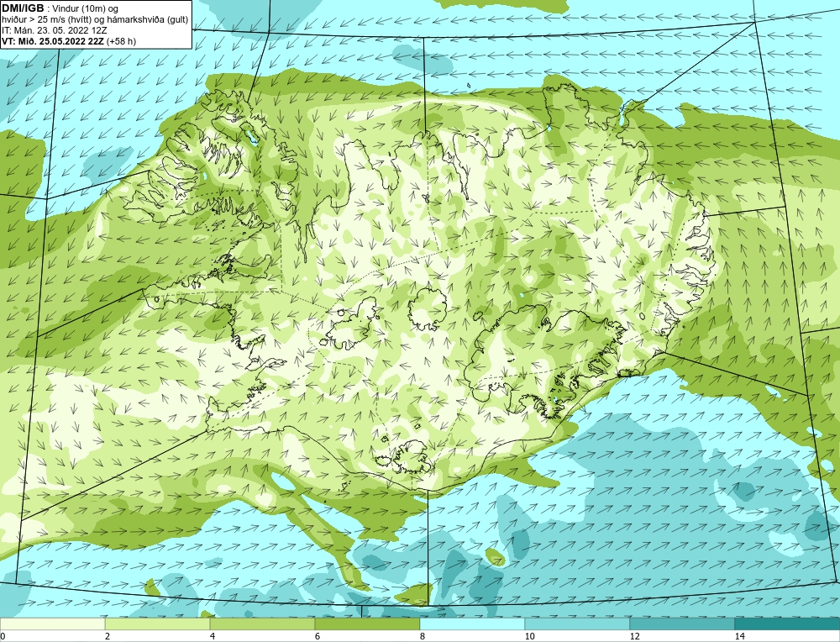Click the 'IT: Mán. 23. 05. 2022 12Z' line
The height and width of the screenshot is (642, 840).
coord(54,30)
